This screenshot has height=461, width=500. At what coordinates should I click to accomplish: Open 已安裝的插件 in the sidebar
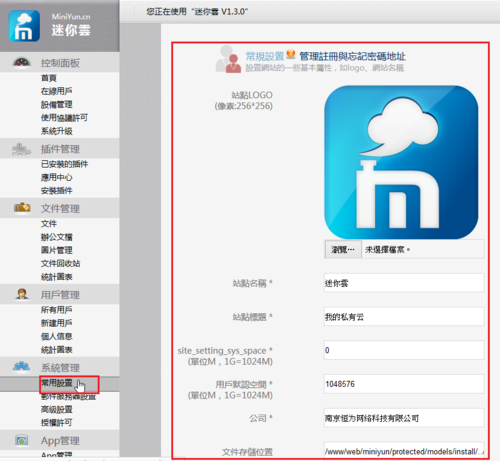(x=64, y=164)
